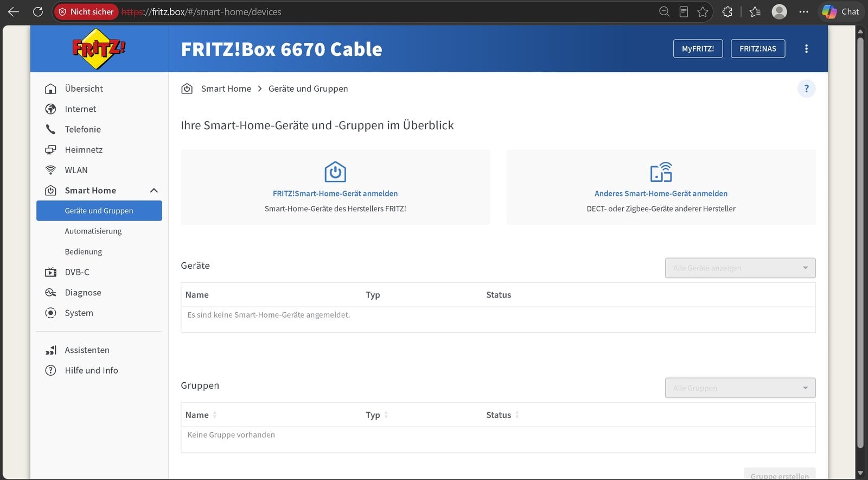Click the other Smart-Home device icon

pos(661,172)
